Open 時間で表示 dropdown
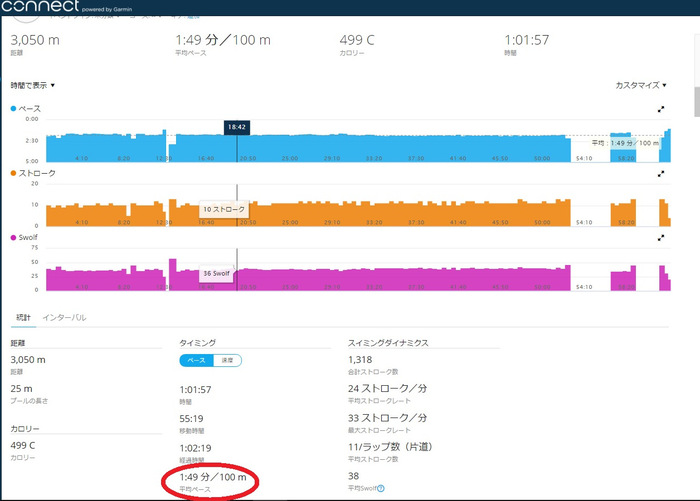Viewport: 700px width, 501px height. click(x=33, y=85)
